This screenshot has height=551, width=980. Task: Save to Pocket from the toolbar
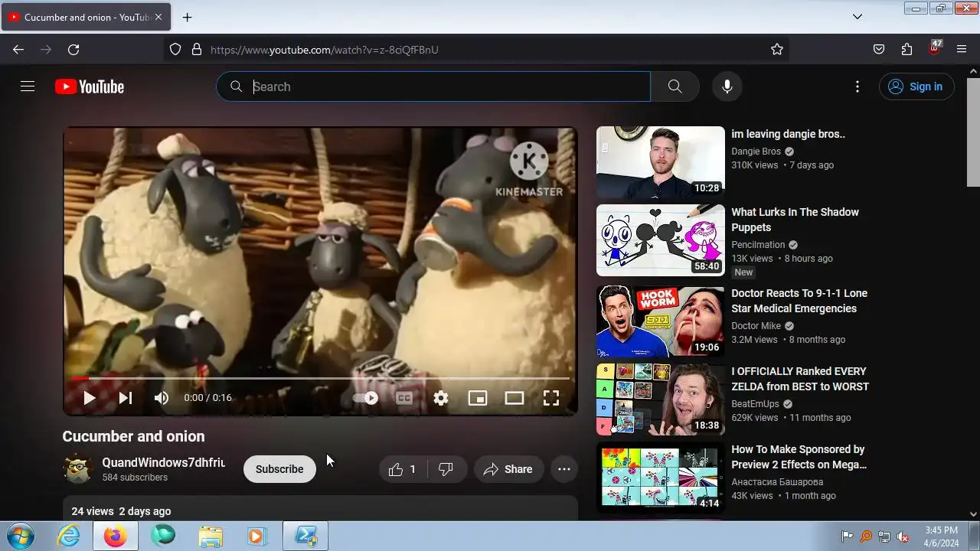tap(879, 49)
